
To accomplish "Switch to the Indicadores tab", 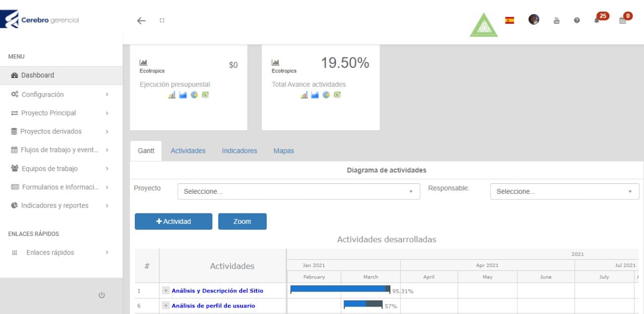I will click(x=239, y=151).
